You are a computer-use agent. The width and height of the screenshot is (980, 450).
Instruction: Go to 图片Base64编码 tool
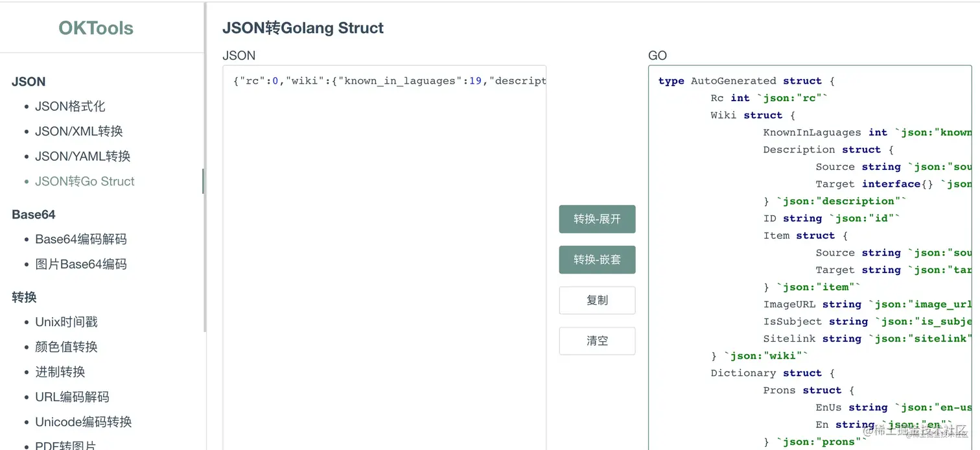click(x=81, y=265)
